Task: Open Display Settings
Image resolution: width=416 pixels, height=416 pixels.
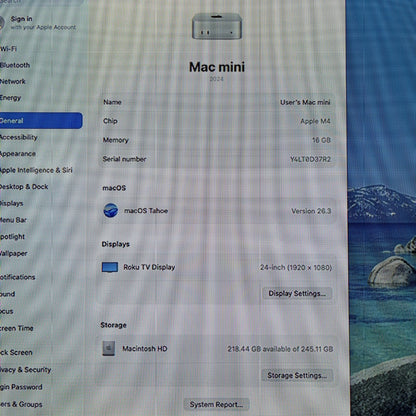Action: [297, 293]
